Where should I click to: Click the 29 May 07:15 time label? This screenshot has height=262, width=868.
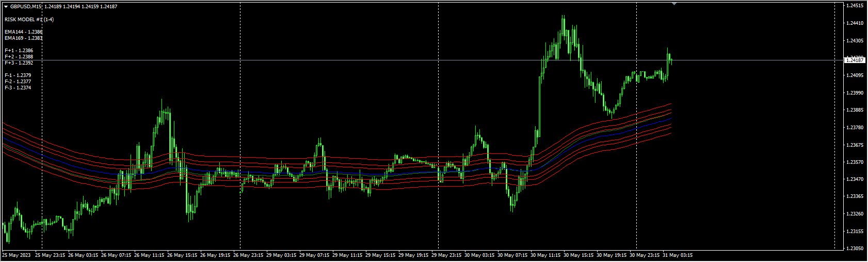(x=314, y=255)
